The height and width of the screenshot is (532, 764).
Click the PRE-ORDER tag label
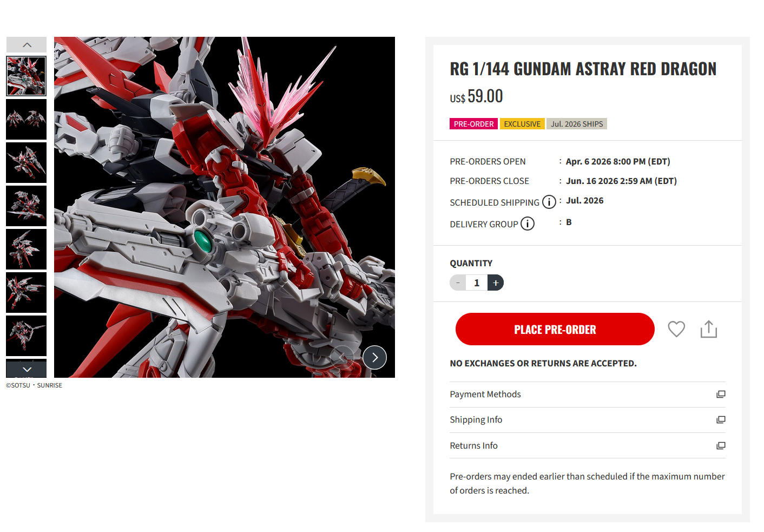pos(473,124)
